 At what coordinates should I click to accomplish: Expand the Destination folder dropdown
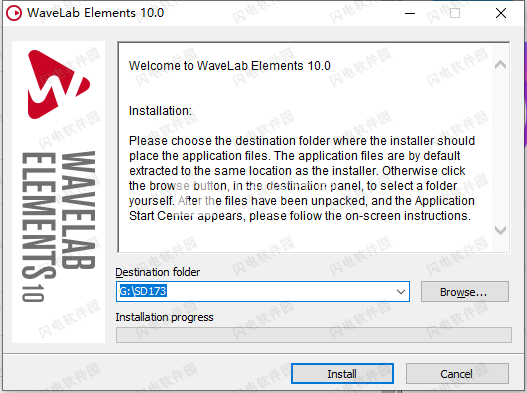tap(401, 291)
